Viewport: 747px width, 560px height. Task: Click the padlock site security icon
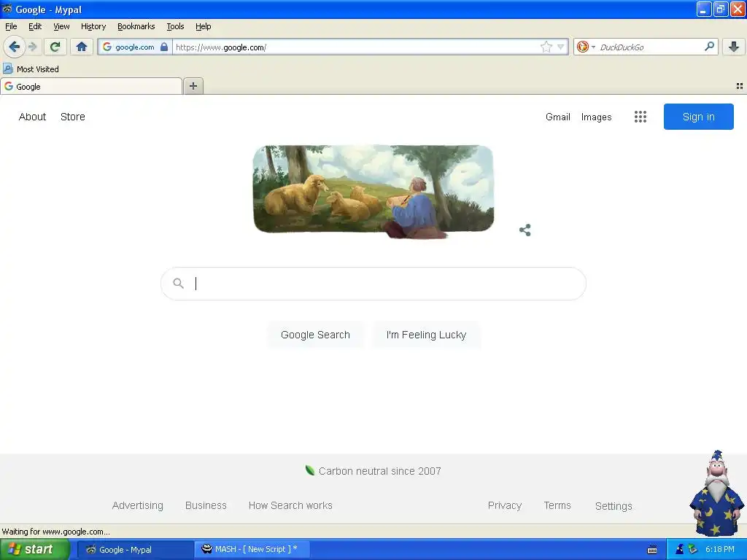tap(164, 47)
